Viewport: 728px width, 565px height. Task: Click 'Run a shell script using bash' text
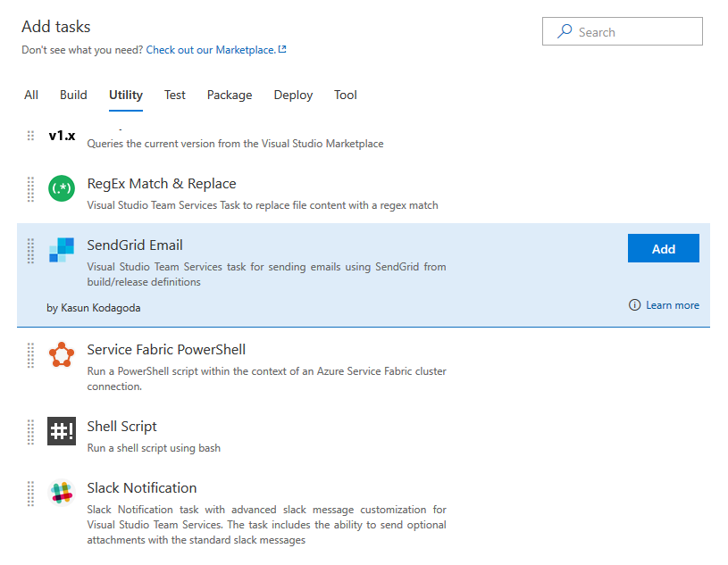154,448
